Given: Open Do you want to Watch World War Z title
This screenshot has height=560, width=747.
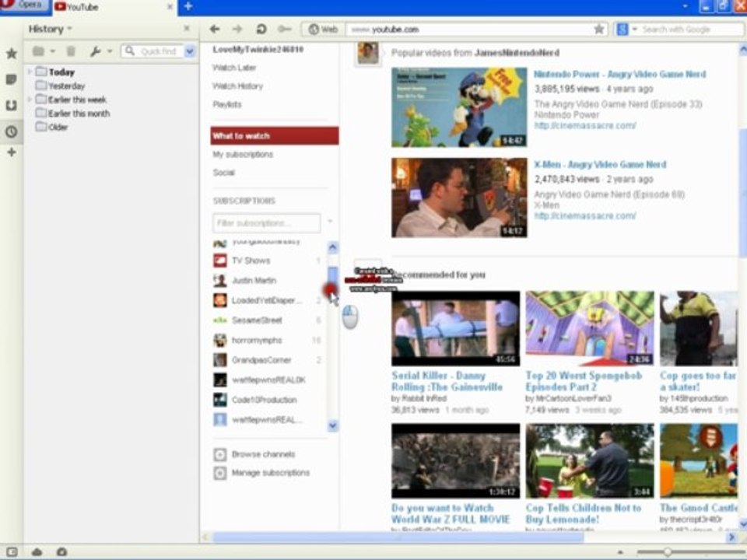Looking at the screenshot, I should point(451,514).
